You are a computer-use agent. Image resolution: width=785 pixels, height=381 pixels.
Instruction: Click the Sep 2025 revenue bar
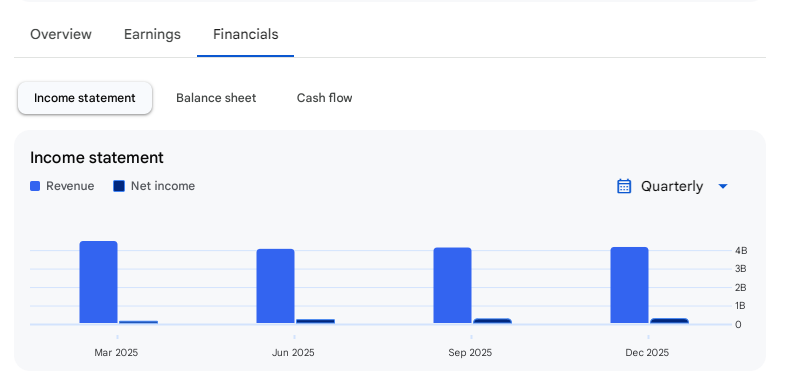click(453, 285)
